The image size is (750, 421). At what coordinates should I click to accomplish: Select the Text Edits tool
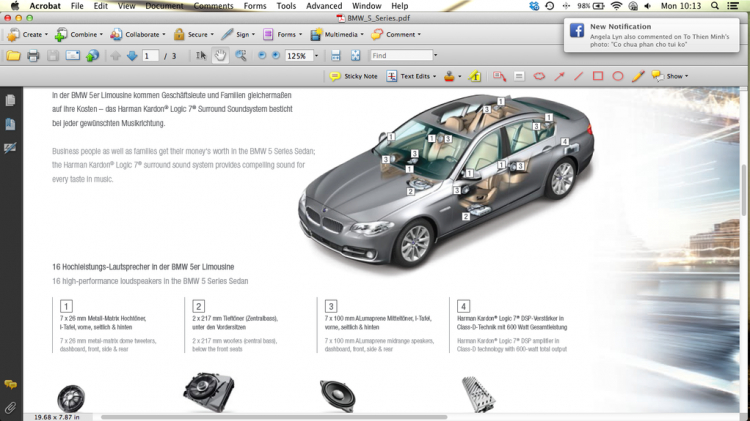click(411, 76)
